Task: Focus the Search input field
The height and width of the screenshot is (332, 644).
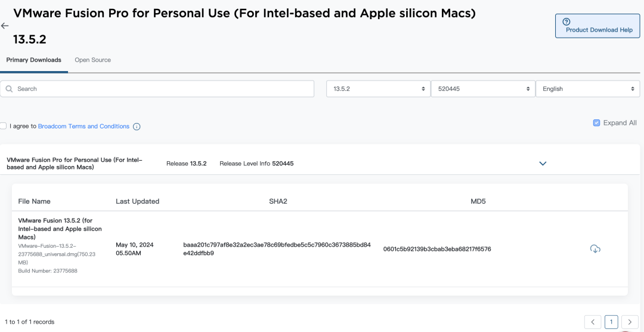Action: tap(161, 89)
